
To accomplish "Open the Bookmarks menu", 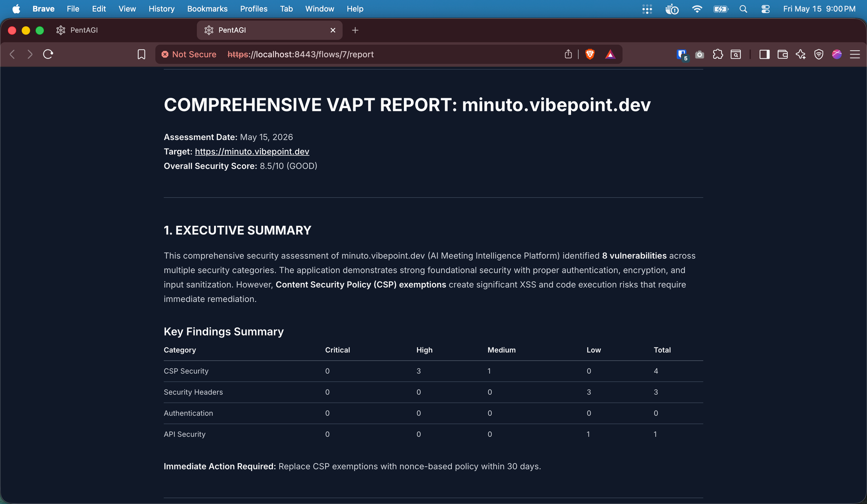I will coord(207,9).
